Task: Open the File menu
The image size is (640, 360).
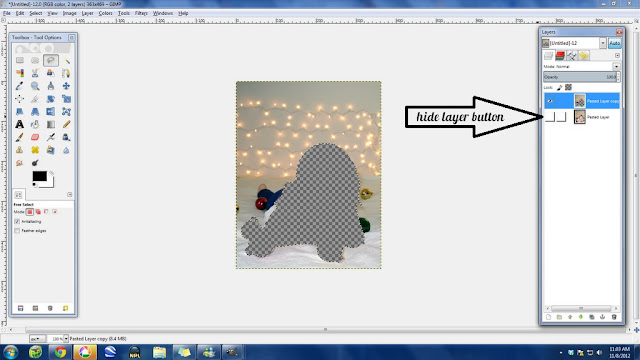Action: 7,13
